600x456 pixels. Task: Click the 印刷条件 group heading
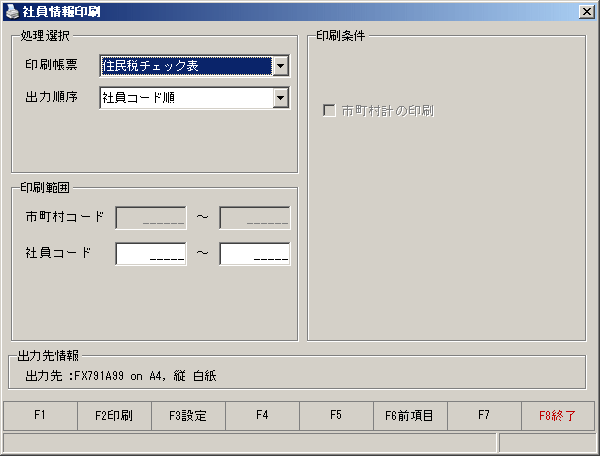pyautogui.click(x=341, y=36)
